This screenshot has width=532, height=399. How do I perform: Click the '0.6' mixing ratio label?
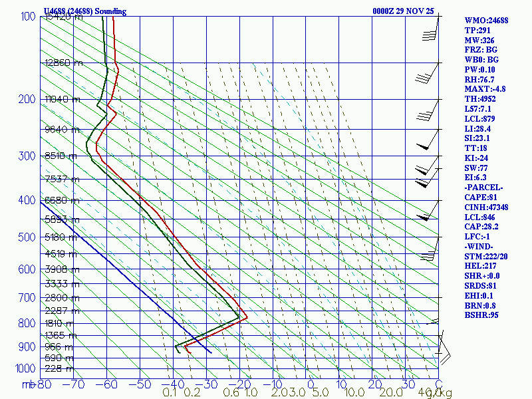coord(231,393)
